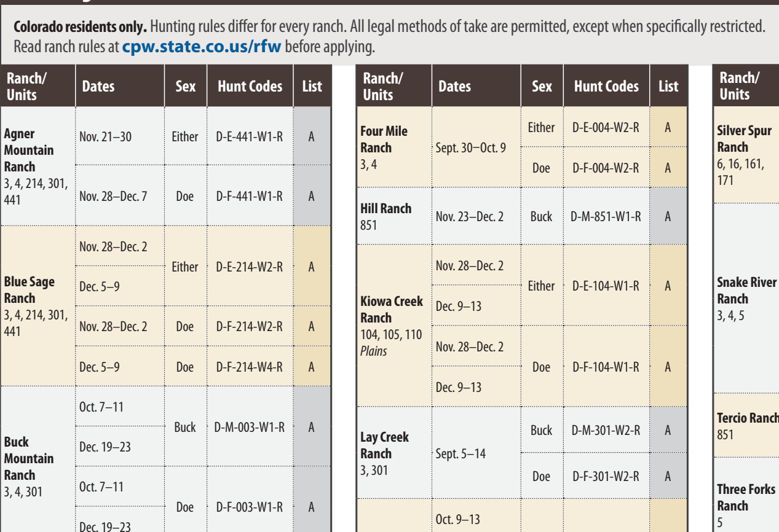The height and width of the screenshot is (532, 779).
Task: Click the Sept. 30–Oct. 9 date cell
Action: click(471, 147)
